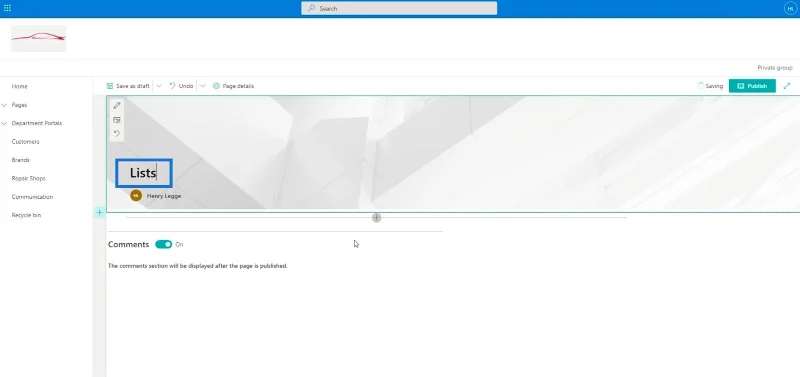The width and height of the screenshot is (800, 377).
Task: Click the Publish button
Action: (752, 86)
